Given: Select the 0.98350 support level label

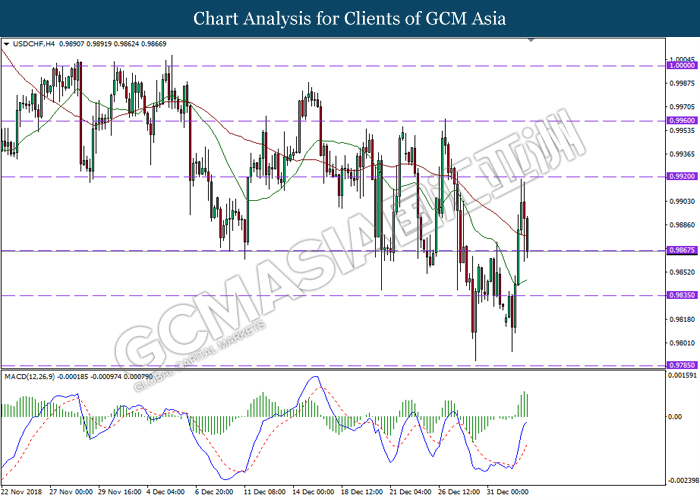Looking at the screenshot, I should pyautogui.click(x=682, y=295).
